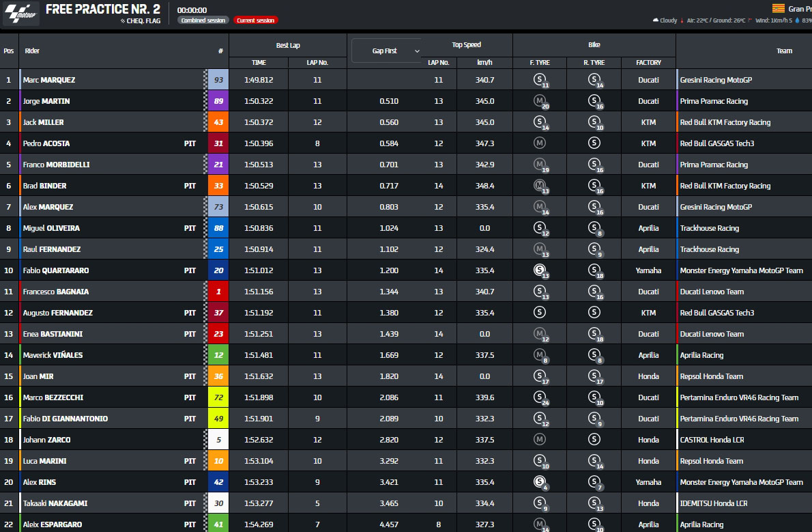Click Marc Marquez's front tyre icon
812x532 pixels.
point(540,81)
